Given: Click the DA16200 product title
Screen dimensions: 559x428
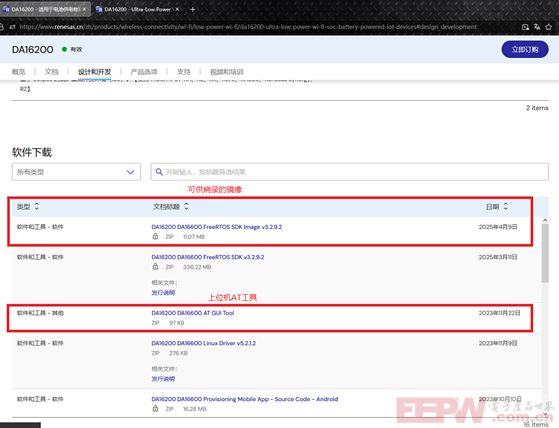Looking at the screenshot, I should click(x=32, y=50).
